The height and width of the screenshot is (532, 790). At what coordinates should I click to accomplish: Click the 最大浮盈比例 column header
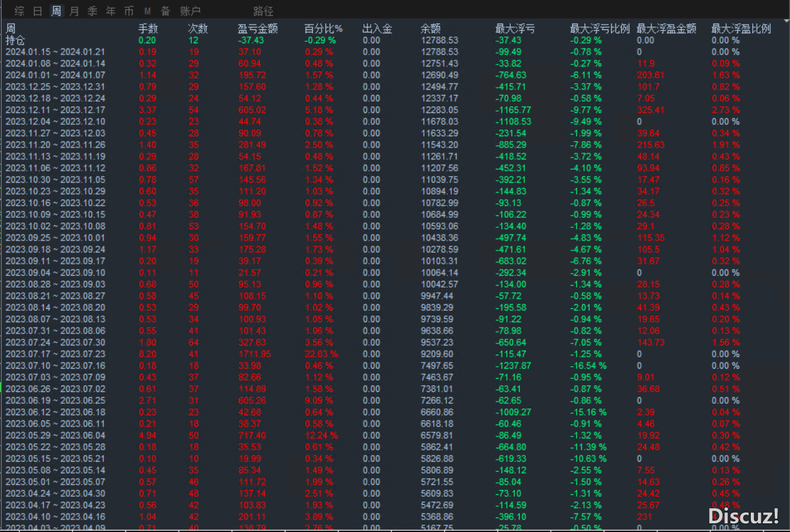(x=741, y=29)
